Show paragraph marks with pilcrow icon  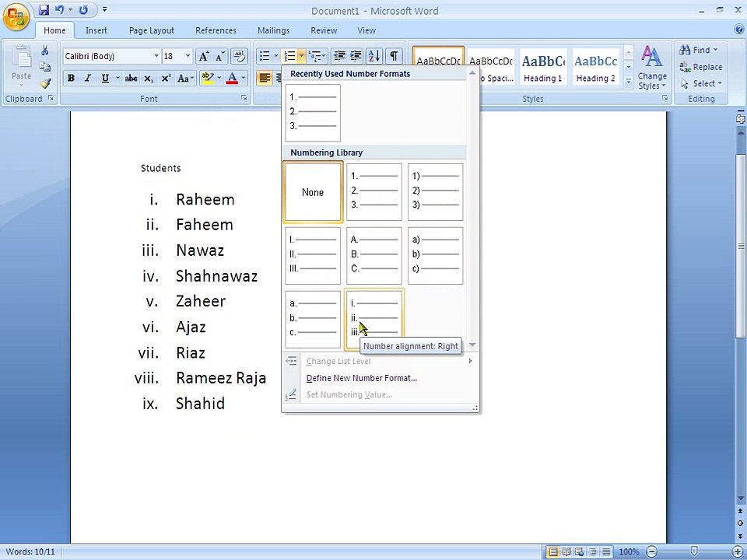394,56
